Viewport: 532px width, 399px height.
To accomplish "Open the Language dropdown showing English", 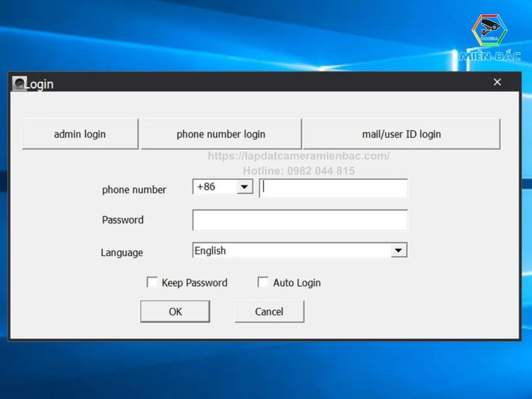I will click(x=399, y=250).
